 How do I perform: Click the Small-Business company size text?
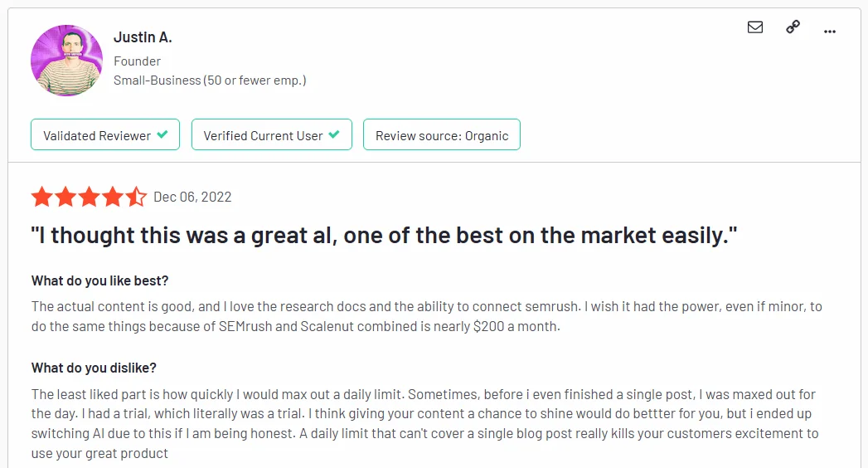[210, 80]
